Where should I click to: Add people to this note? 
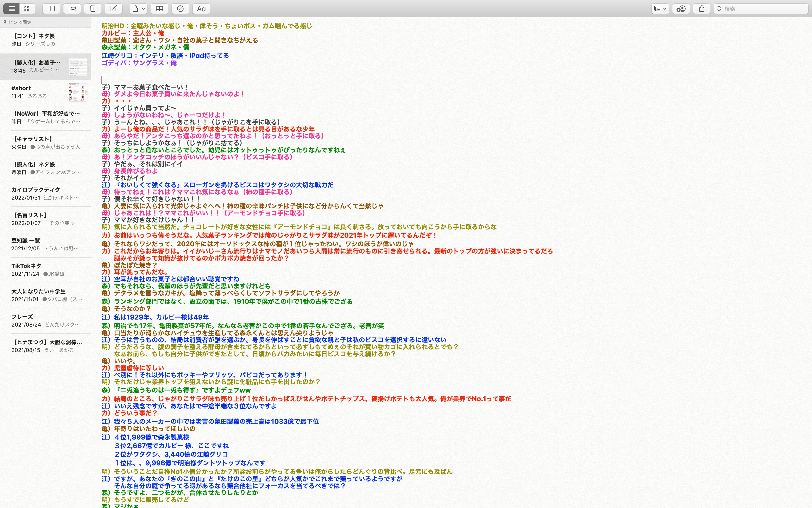[x=681, y=9]
